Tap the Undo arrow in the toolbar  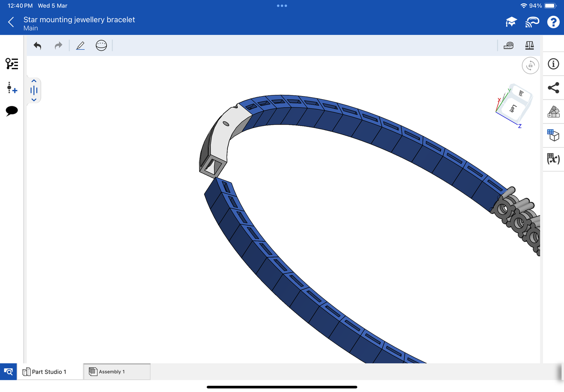coord(37,46)
